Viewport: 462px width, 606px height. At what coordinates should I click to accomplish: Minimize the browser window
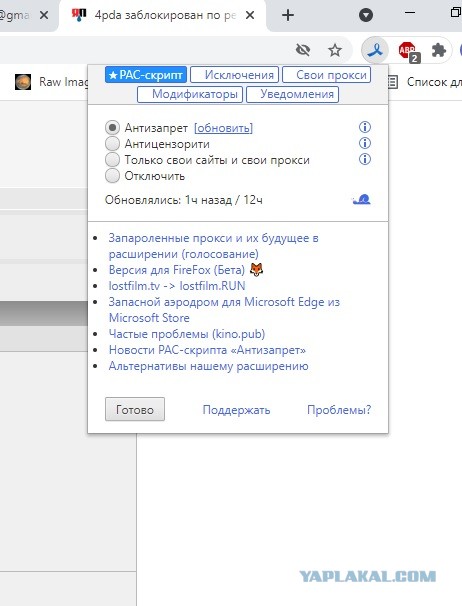[410, 13]
